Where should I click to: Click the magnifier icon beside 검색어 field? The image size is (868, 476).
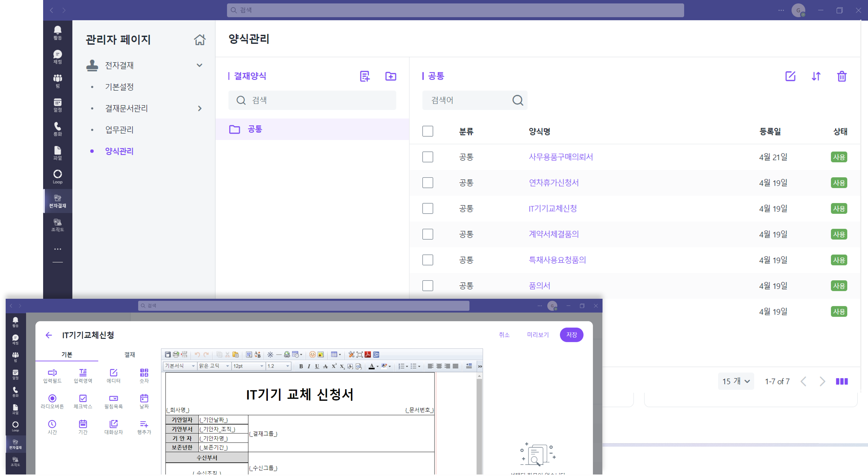pyautogui.click(x=518, y=100)
